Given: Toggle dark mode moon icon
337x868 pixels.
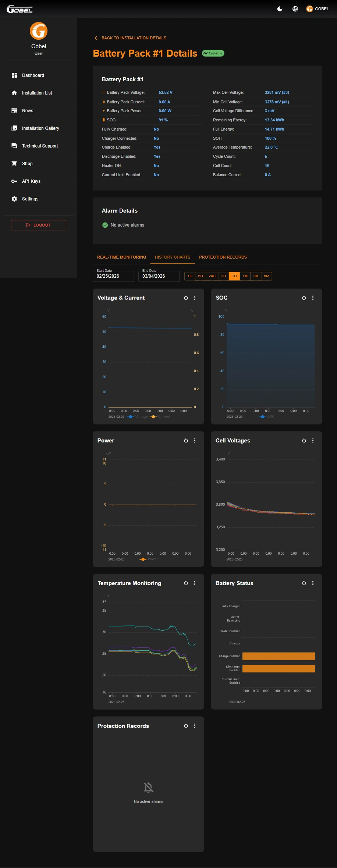Looking at the screenshot, I should click(x=280, y=9).
